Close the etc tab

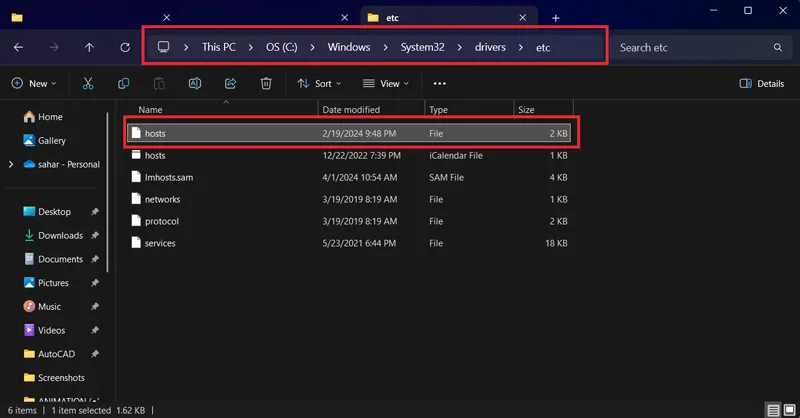pos(522,18)
